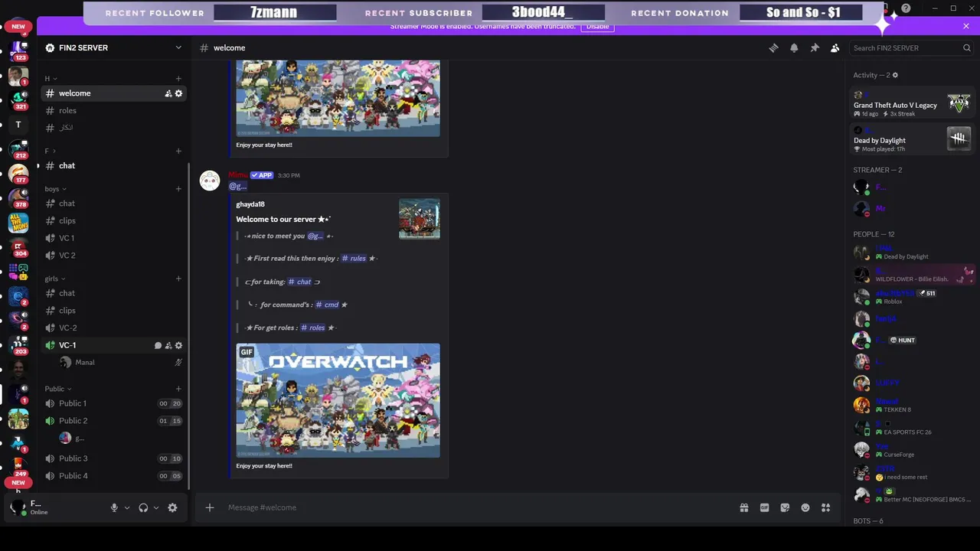Image resolution: width=980 pixels, height=551 pixels.
Task: Toggle the member list panel
Action: pos(835,47)
